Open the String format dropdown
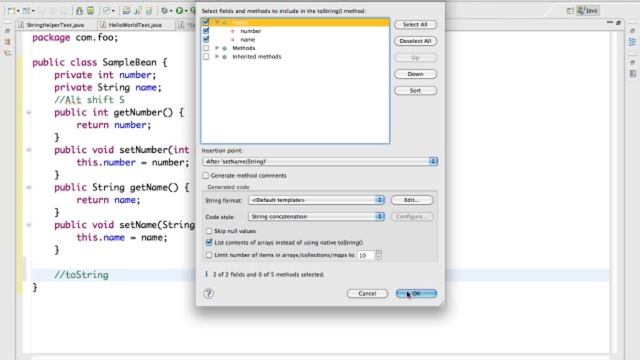The height and width of the screenshot is (360, 640). pyautogui.click(x=316, y=200)
